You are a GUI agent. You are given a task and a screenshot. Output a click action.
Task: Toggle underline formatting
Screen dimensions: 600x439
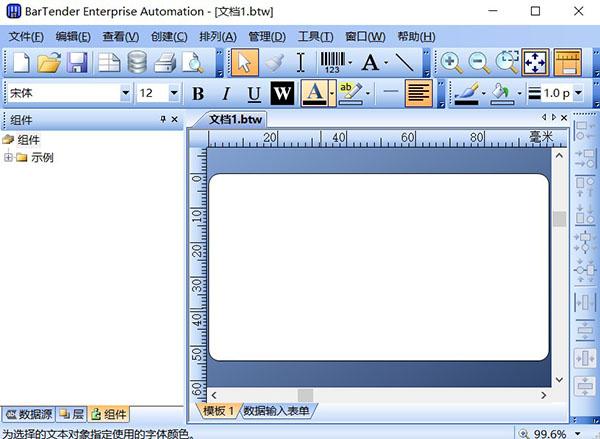click(254, 93)
